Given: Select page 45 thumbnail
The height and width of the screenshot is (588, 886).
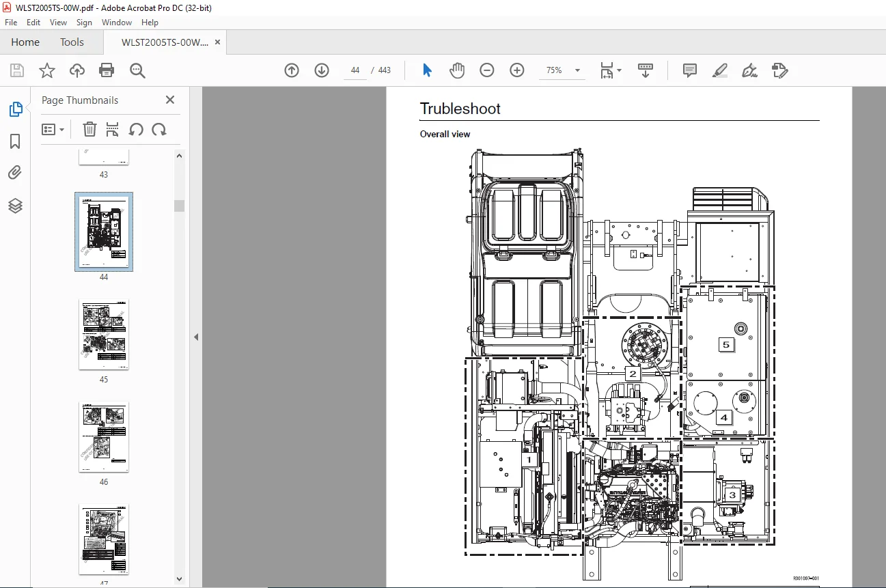Looking at the screenshot, I should (x=104, y=335).
